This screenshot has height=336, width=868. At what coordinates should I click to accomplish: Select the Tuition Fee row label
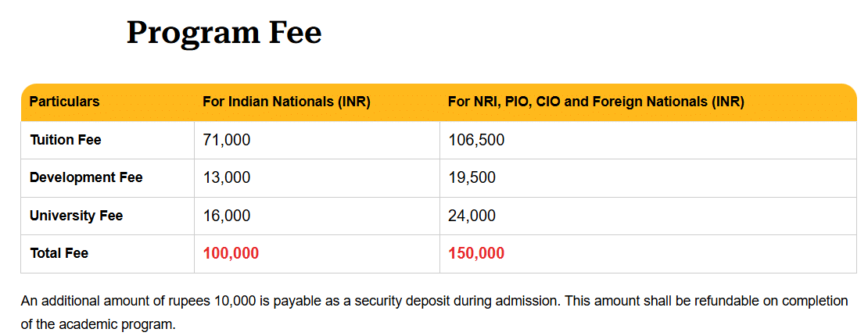pyautogui.click(x=66, y=140)
